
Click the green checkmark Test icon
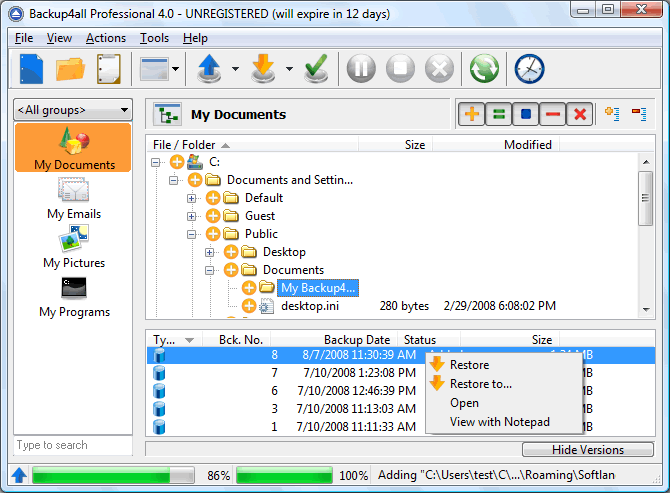click(x=317, y=70)
